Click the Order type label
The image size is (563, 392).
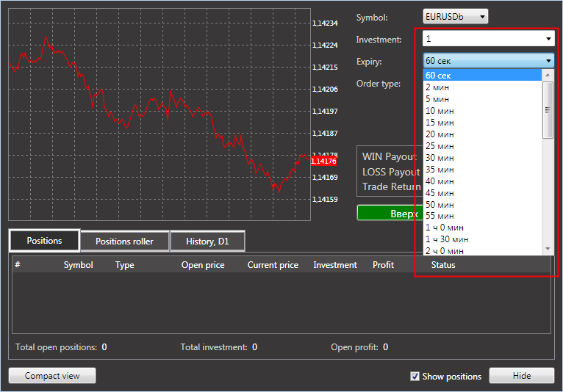[378, 84]
